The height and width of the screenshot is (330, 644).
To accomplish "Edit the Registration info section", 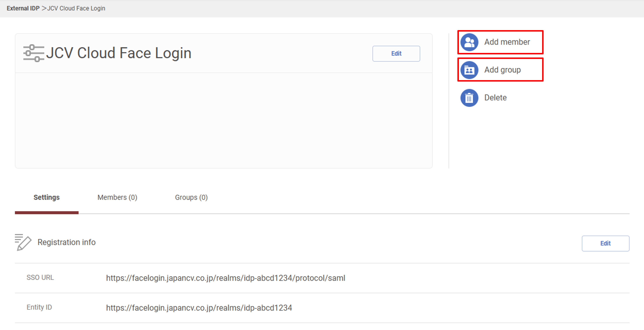I will point(605,243).
